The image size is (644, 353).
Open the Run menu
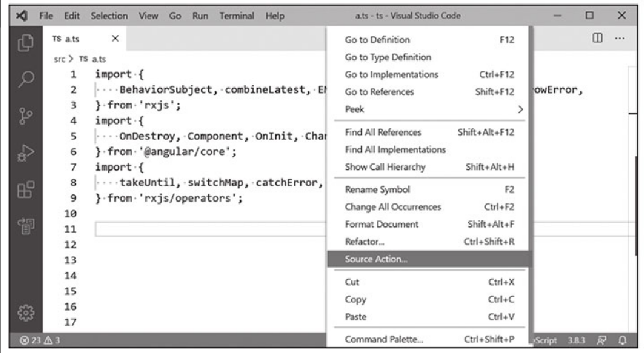pyautogui.click(x=200, y=15)
